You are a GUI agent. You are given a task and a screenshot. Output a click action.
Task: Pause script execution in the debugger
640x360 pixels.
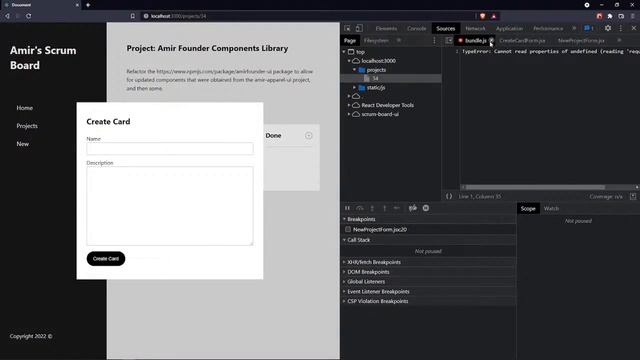(347, 208)
